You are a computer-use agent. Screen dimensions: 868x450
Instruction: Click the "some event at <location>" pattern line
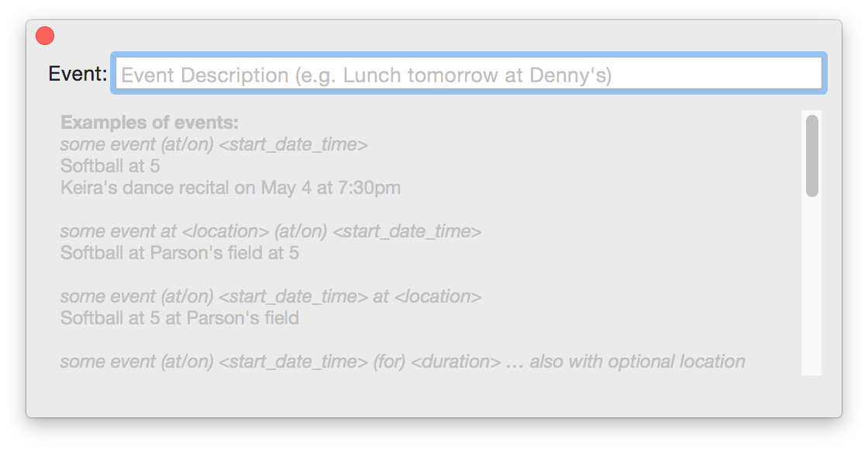[270, 231]
